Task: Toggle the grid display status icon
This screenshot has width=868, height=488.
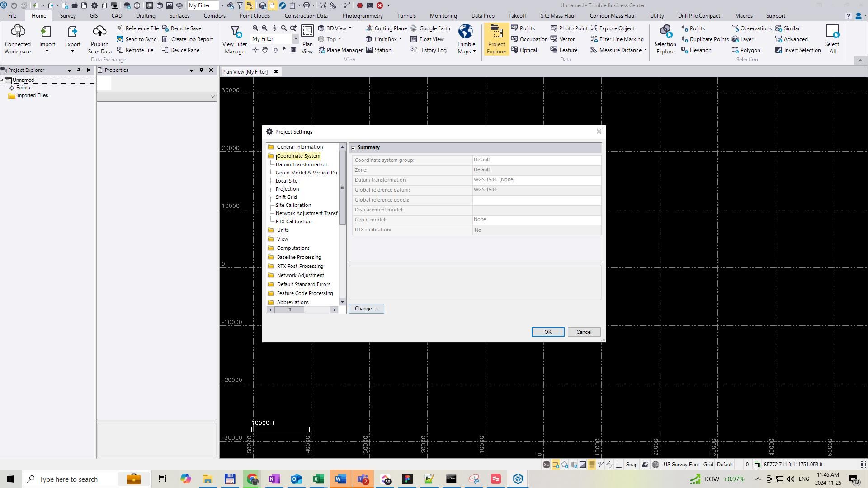Action: pos(591,465)
